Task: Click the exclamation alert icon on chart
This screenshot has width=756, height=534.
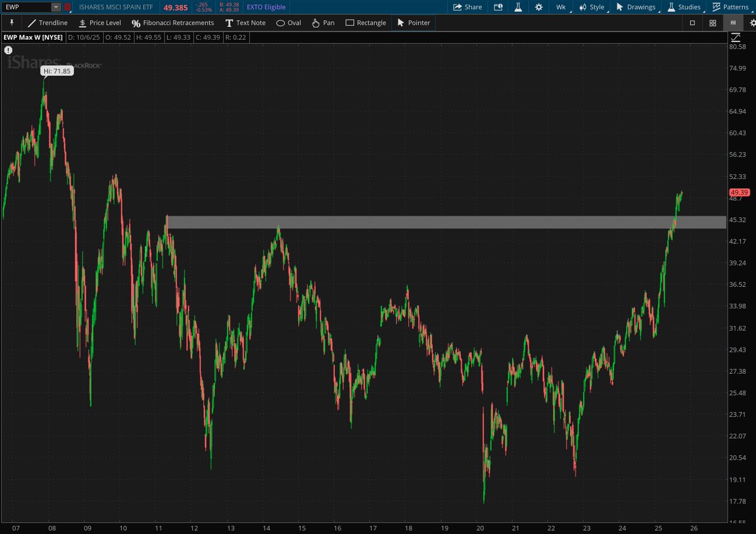Action: click(8, 50)
